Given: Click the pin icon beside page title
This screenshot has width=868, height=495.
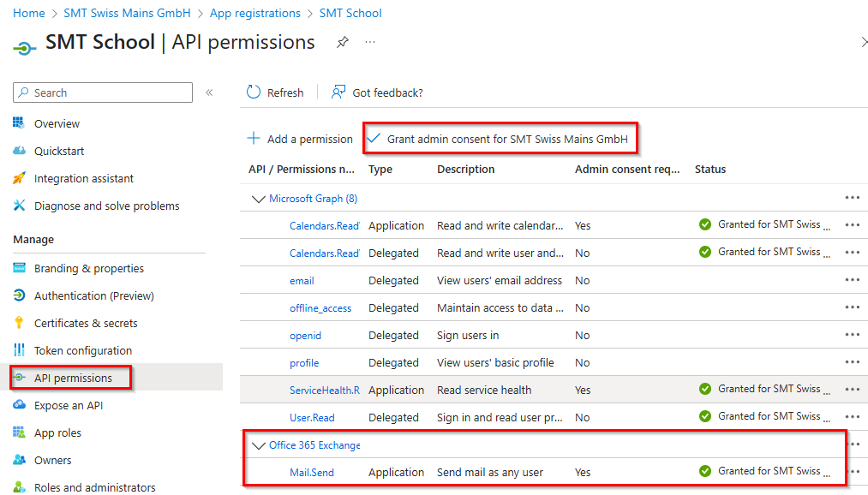Looking at the screenshot, I should tap(343, 42).
